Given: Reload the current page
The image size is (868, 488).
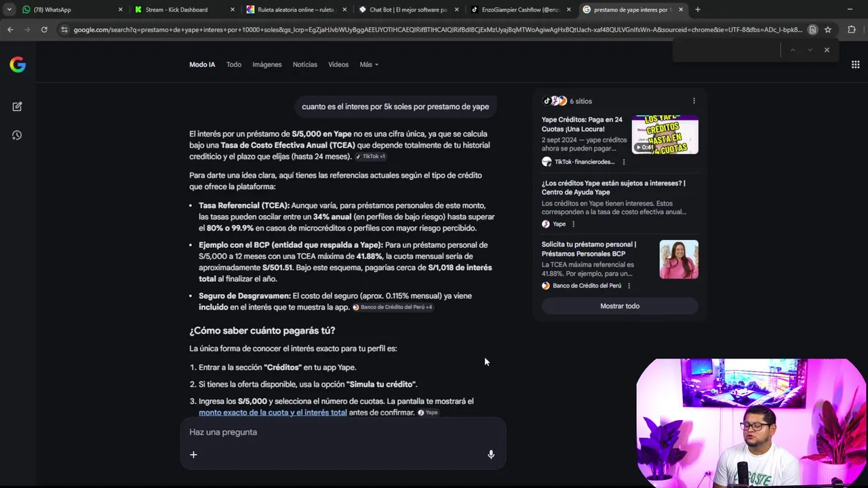Looking at the screenshot, I should click(44, 30).
